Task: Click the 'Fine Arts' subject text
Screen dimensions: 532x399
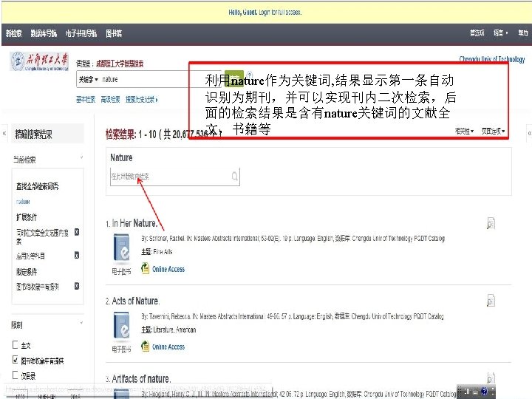Action: (x=163, y=252)
